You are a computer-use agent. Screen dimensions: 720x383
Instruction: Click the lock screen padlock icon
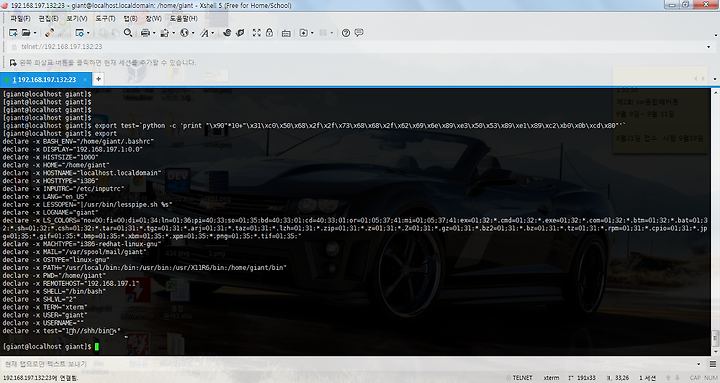click(x=269, y=33)
